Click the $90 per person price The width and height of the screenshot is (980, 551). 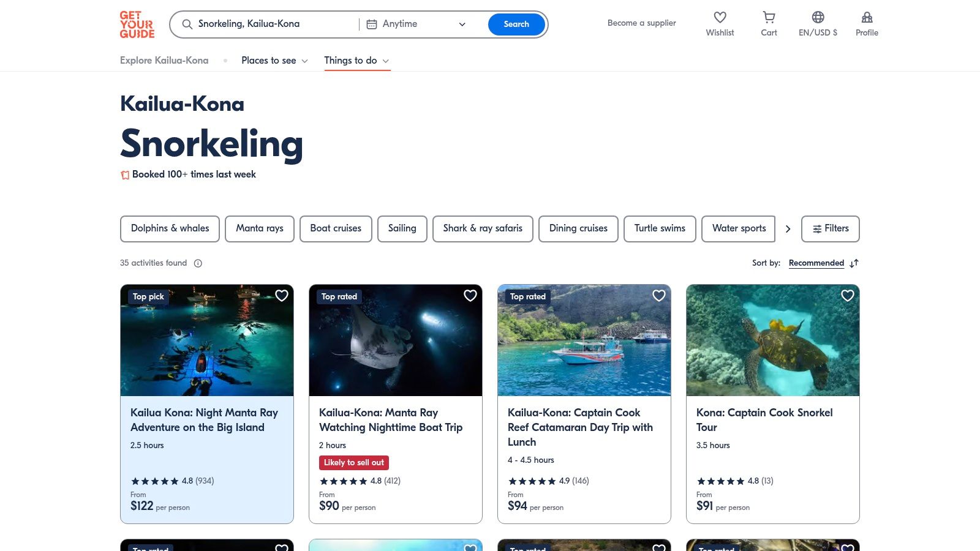pos(347,506)
